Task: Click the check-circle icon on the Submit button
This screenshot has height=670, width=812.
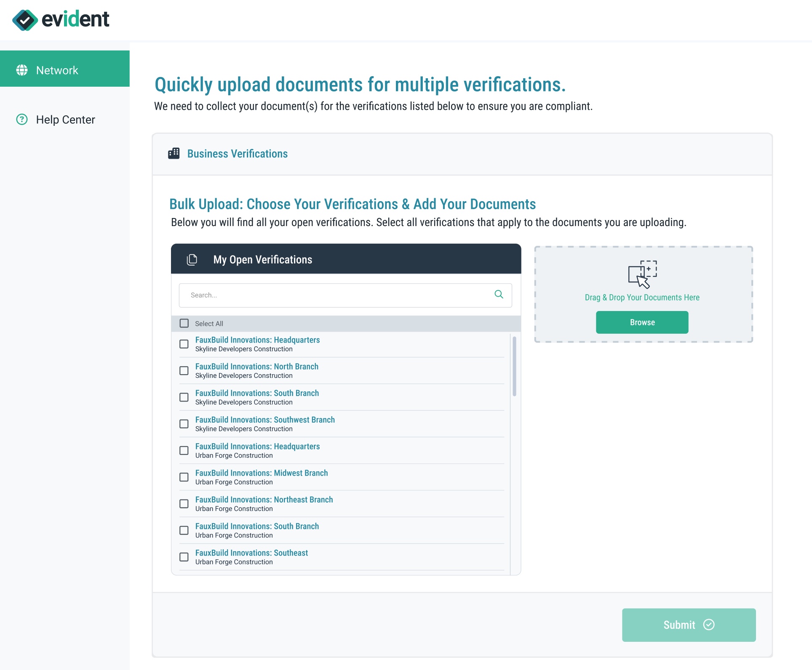Action: (x=709, y=625)
